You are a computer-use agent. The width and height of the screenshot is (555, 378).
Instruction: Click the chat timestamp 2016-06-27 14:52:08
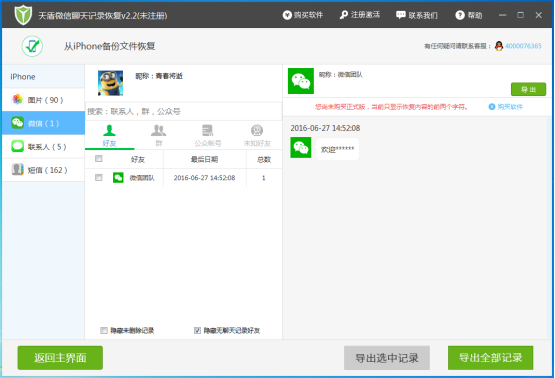[325, 128]
